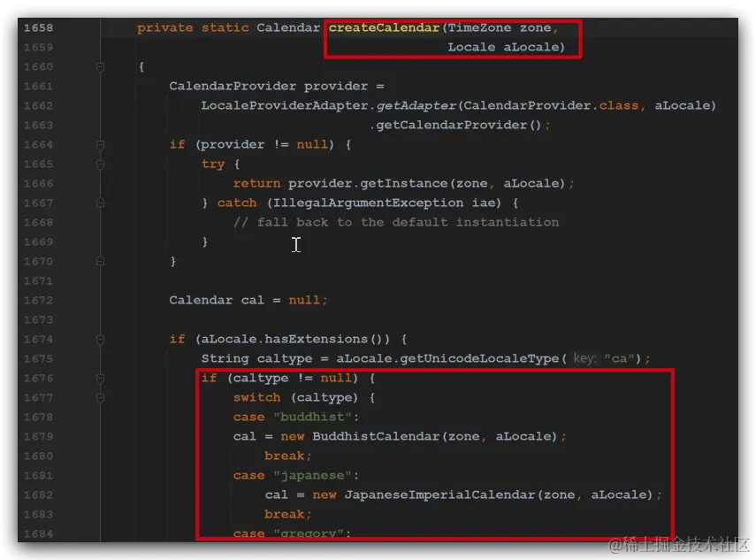Toggle fold end marker at line 1670
The height and width of the screenshot is (560, 756).
[x=100, y=262]
